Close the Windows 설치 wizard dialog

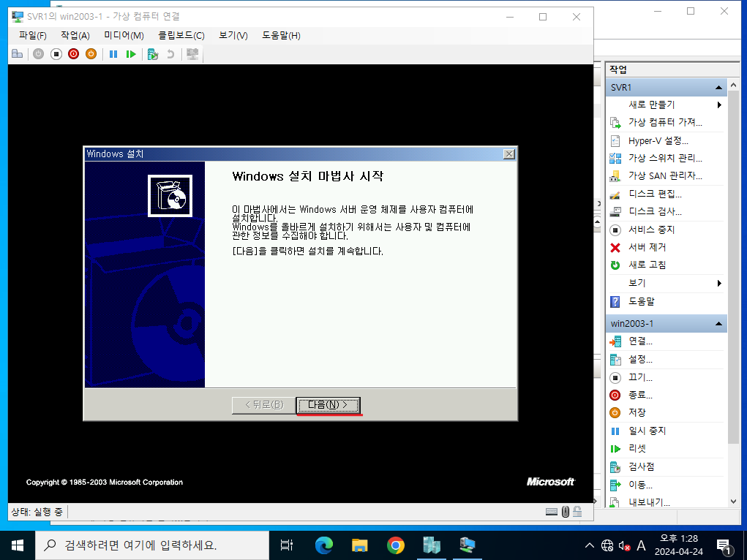509,154
